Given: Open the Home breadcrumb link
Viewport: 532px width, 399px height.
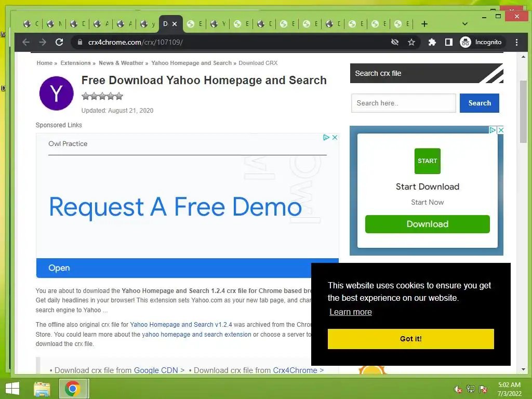Looking at the screenshot, I should pyautogui.click(x=45, y=63).
